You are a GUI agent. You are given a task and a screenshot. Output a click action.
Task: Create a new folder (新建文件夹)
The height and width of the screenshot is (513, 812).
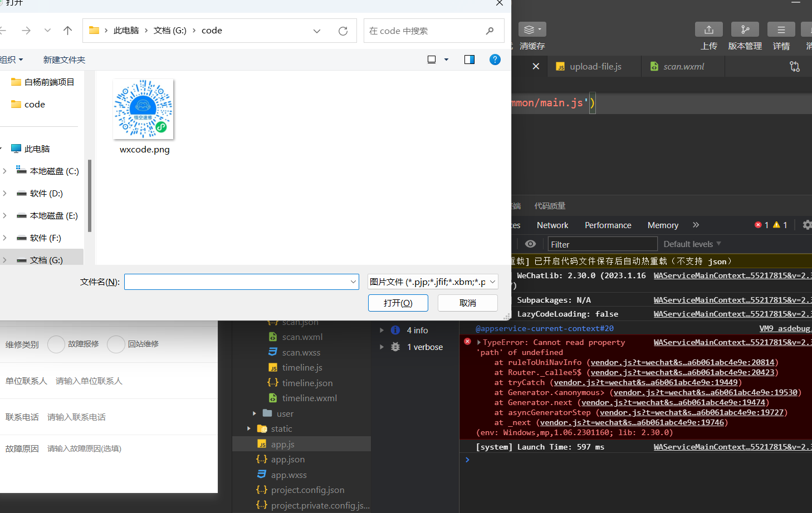tap(64, 60)
